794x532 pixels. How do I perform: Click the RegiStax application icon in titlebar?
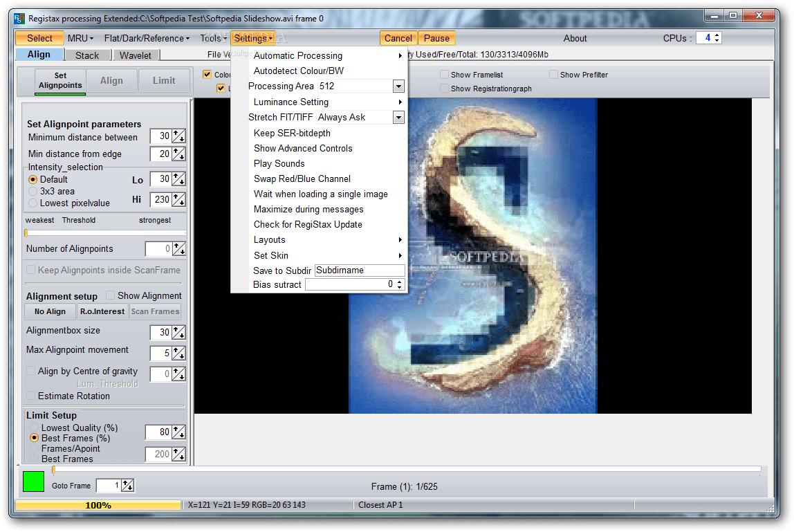tap(18, 19)
